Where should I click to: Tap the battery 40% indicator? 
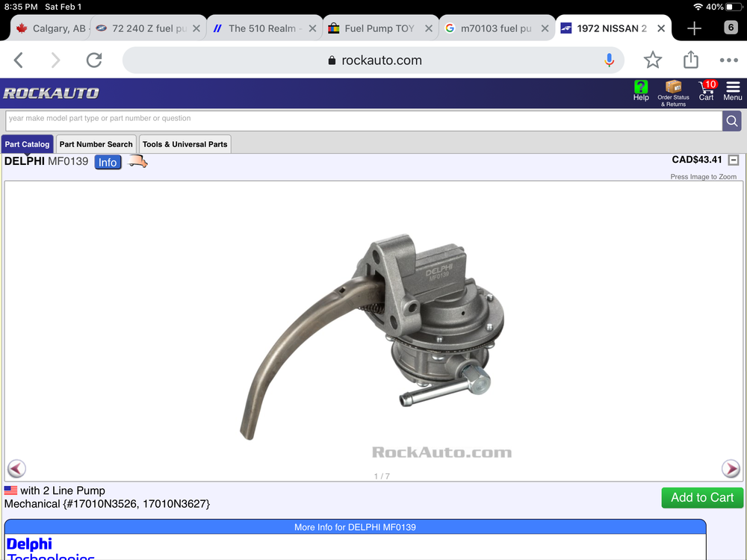(724, 7)
